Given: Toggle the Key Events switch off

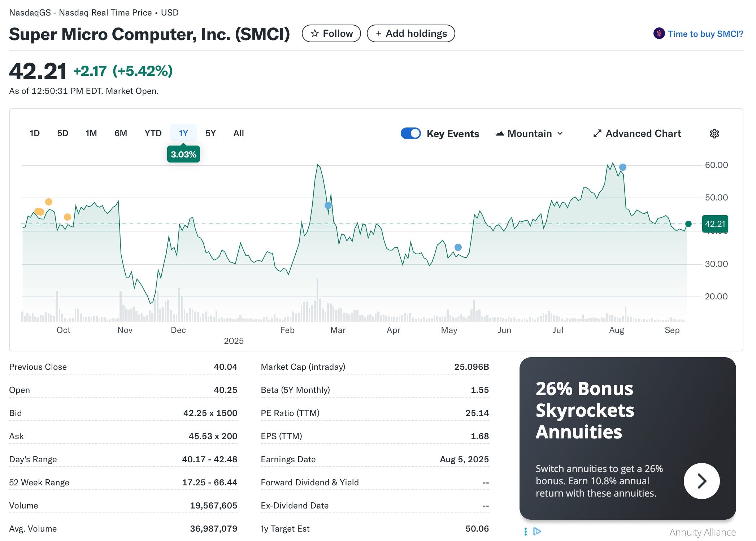Looking at the screenshot, I should (x=411, y=133).
